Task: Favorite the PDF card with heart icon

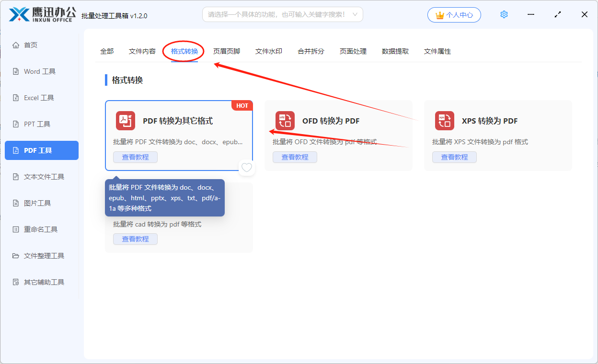Action: click(246, 168)
